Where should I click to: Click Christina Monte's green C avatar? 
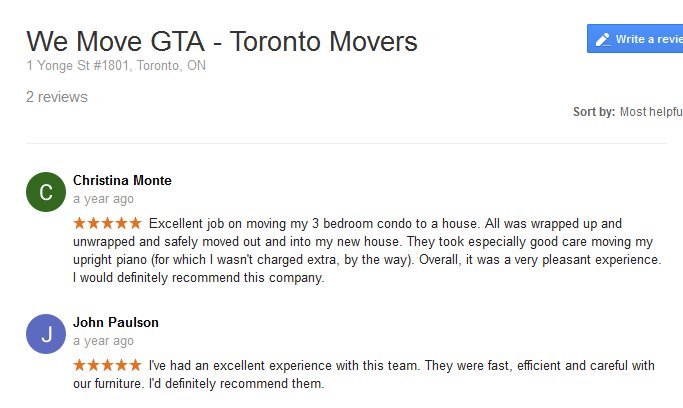pos(45,191)
